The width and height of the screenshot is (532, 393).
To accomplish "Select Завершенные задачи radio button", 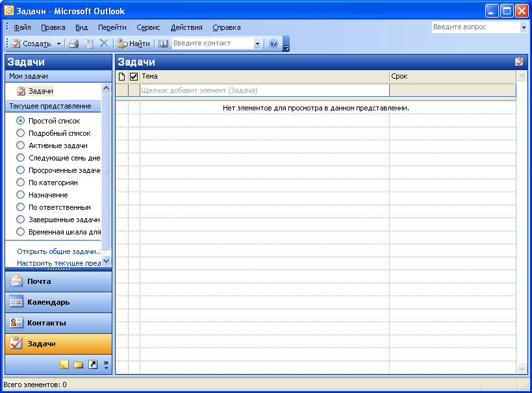I will pyautogui.click(x=20, y=220).
